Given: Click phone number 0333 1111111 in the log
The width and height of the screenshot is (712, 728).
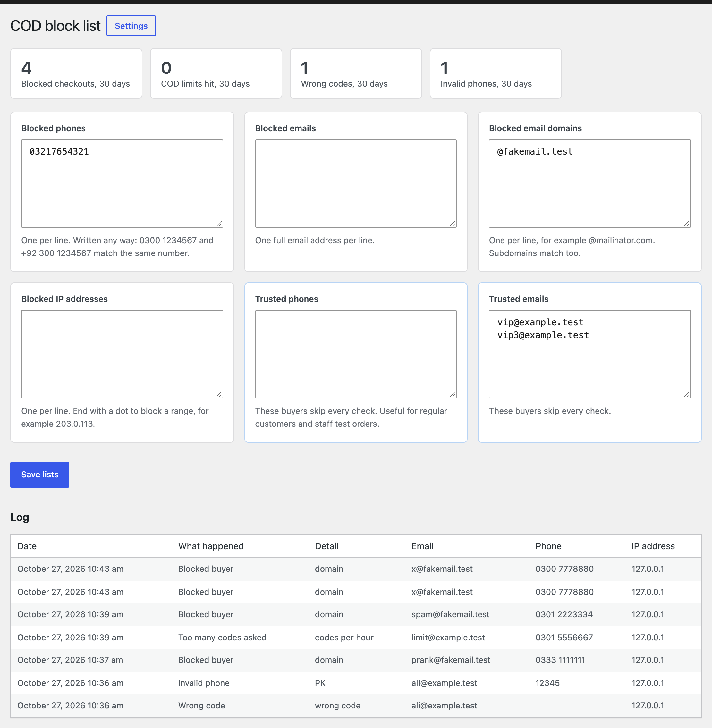Looking at the screenshot, I should pyautogui.click(x=560, y=660).
